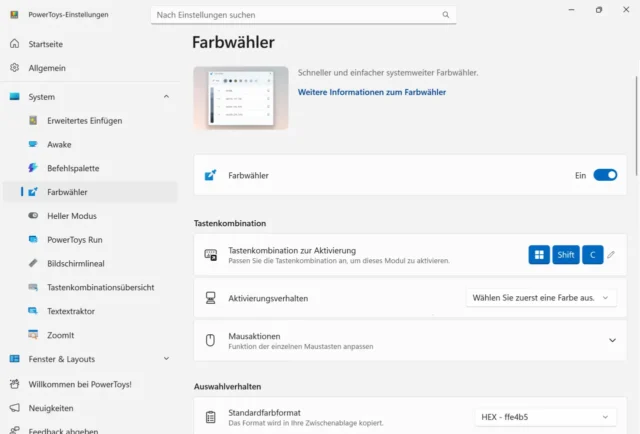Click the Bildschirmlineal ruler icon
This screenshot has width=640, height=434.
click(x=33, y=263)
